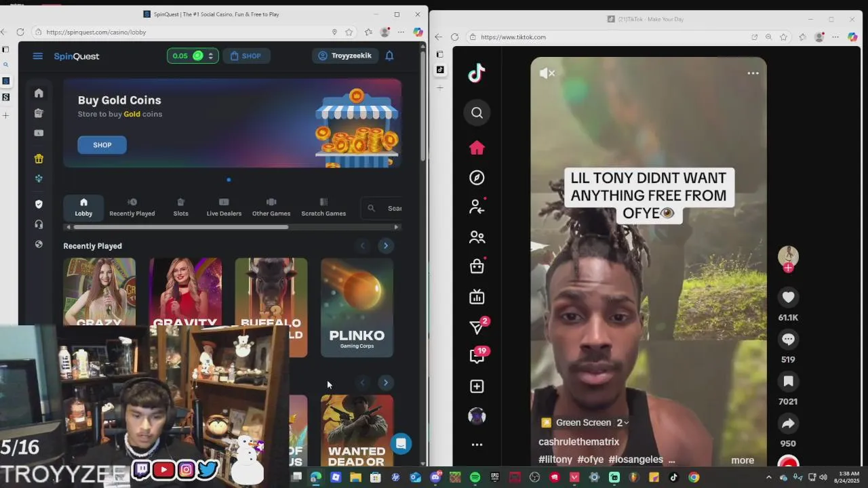Click TikTok upload plus icon
The image size is (868, 488).
point(477,386)
